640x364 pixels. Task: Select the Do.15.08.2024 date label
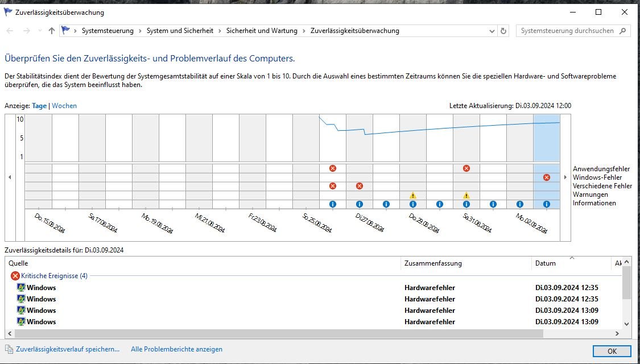click(x=50, y=223)
